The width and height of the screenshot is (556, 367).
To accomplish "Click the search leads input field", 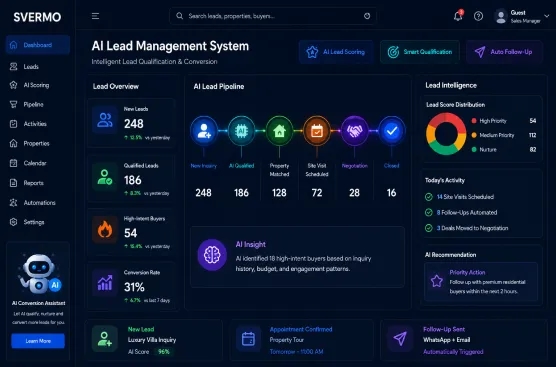I will (273, 16).
